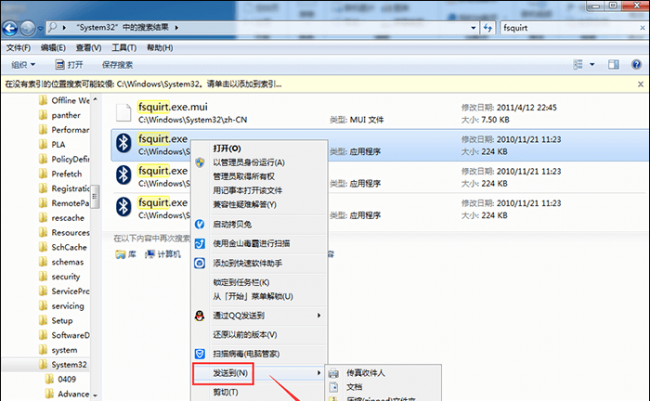Click the blank document icon of fsquirt.exe.mui
The image size is (650, 401).
pos(124,113)
